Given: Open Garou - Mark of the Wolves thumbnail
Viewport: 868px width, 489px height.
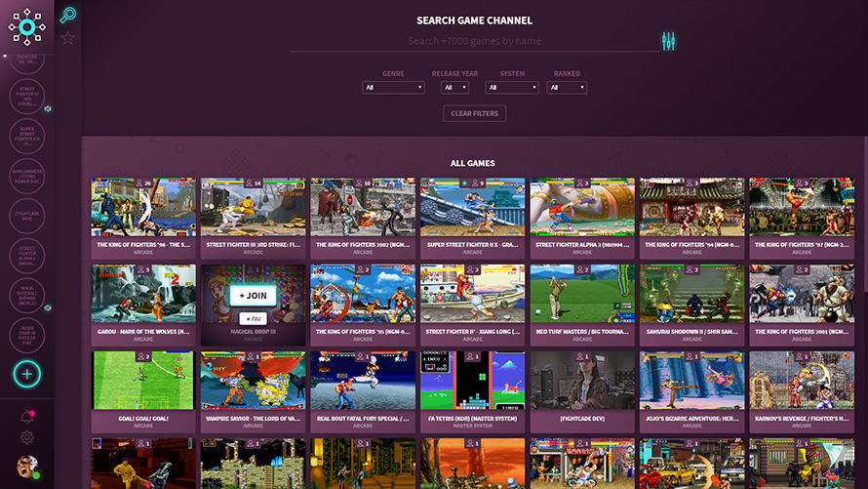Looking at the screenshot, I should (x=143, y=294).
